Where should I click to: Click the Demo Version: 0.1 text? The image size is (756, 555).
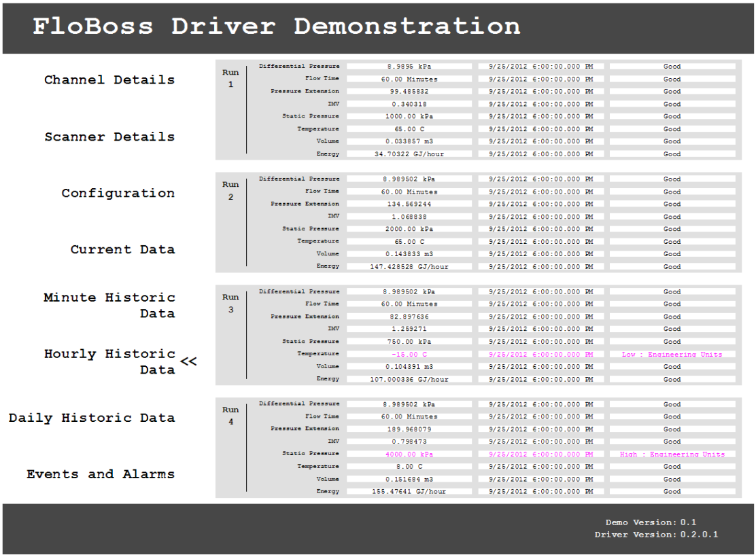(651, 522)
